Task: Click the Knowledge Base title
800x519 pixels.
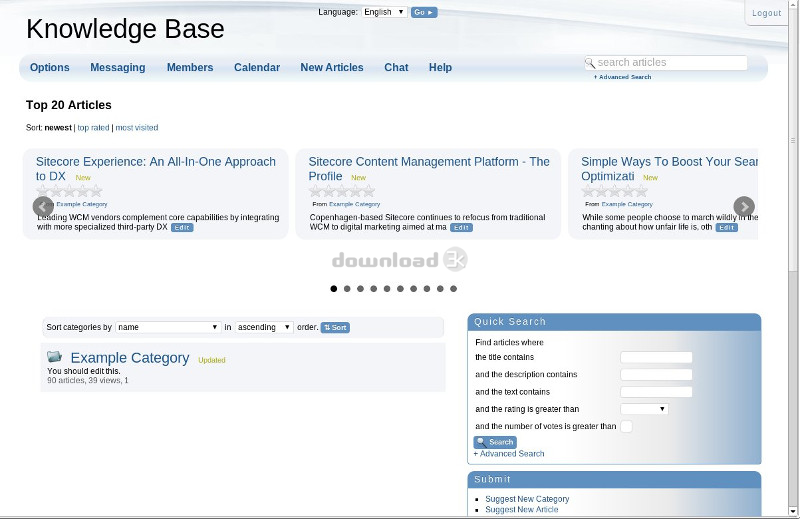Action: [x=125, y=29]
